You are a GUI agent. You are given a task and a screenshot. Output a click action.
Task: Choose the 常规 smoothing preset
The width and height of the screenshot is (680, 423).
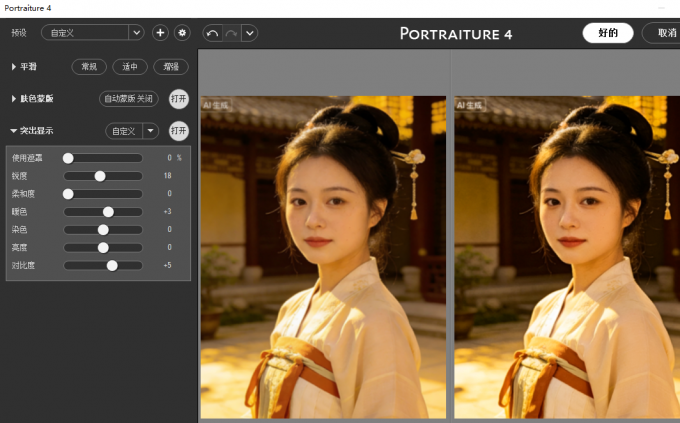[x=89, y=67]
